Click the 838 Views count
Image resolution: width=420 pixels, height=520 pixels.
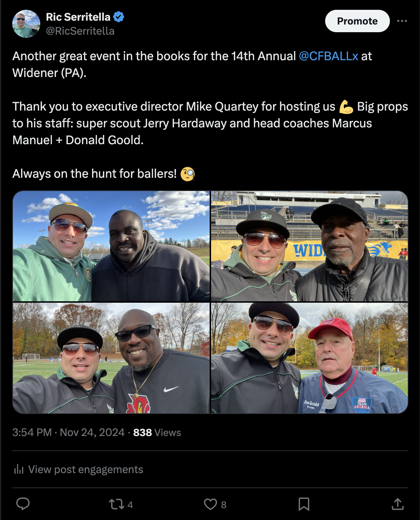point(157,433)
